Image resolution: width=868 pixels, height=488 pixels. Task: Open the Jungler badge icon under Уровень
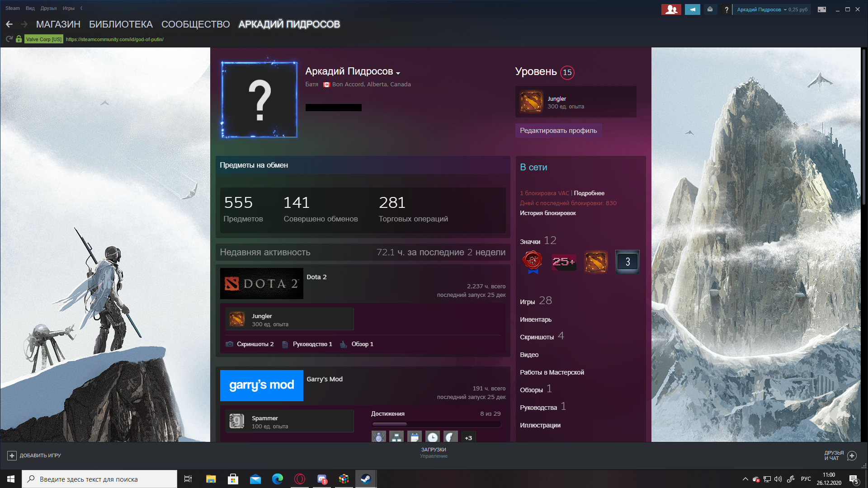(531, 102)
